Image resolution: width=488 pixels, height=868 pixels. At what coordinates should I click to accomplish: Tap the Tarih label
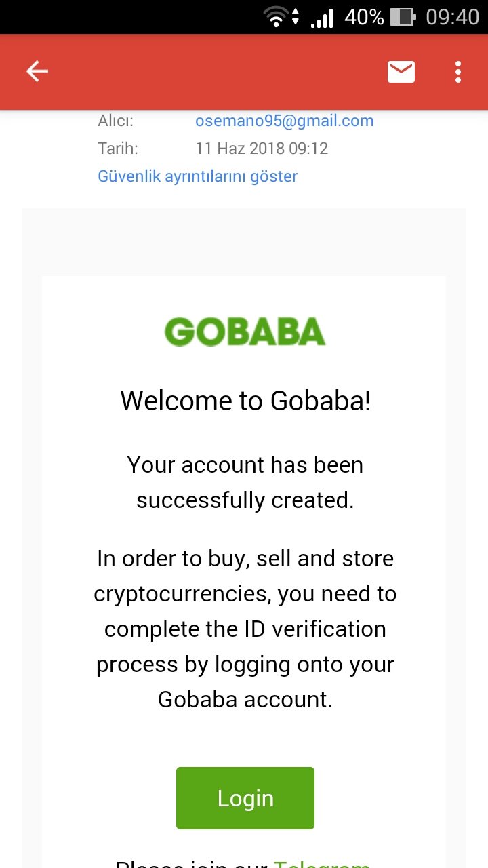coord(118,149)
